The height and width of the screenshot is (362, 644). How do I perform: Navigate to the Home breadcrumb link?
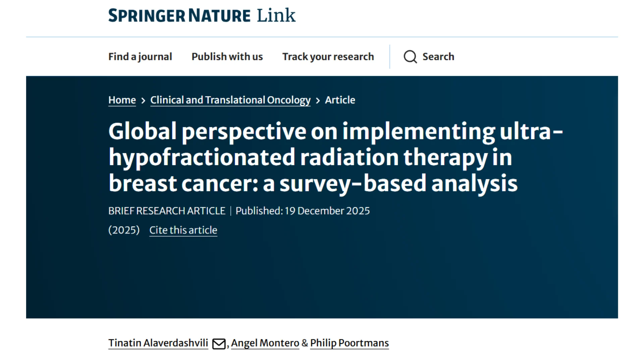click(x=122, y=100)
